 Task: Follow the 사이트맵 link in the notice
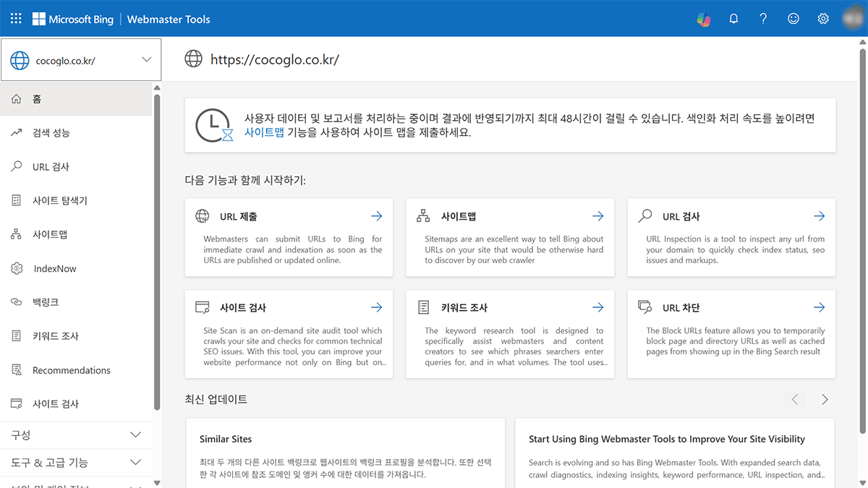pos(264,133)
